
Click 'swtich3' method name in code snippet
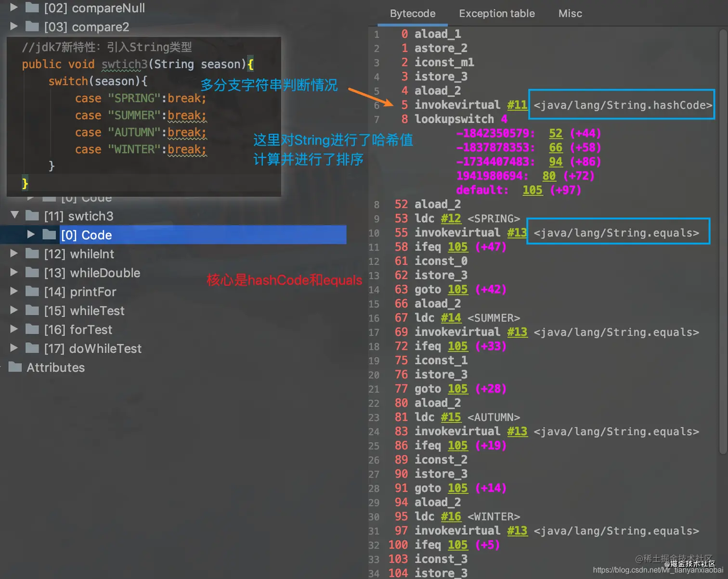pyautogui.click(x=124, y=64)
